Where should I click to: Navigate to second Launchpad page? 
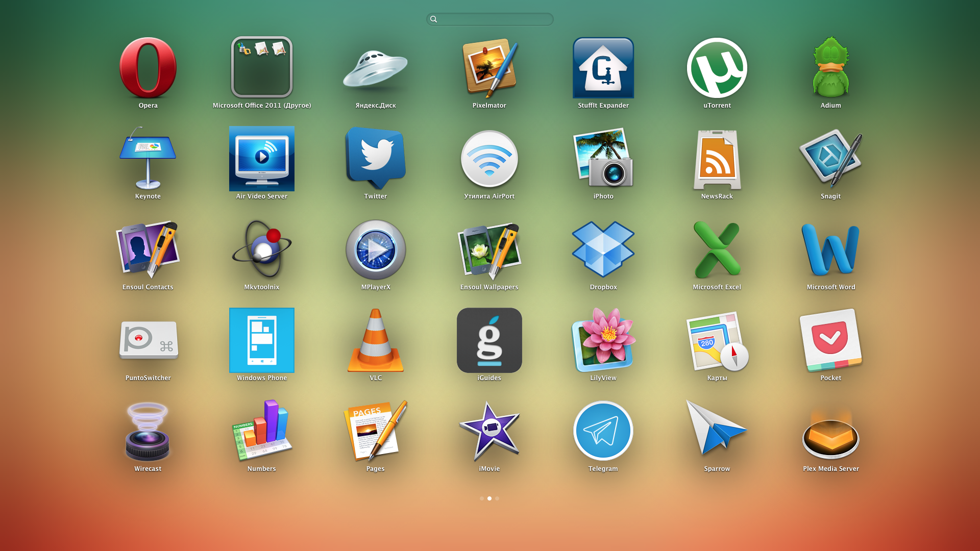tap(489, 498)
